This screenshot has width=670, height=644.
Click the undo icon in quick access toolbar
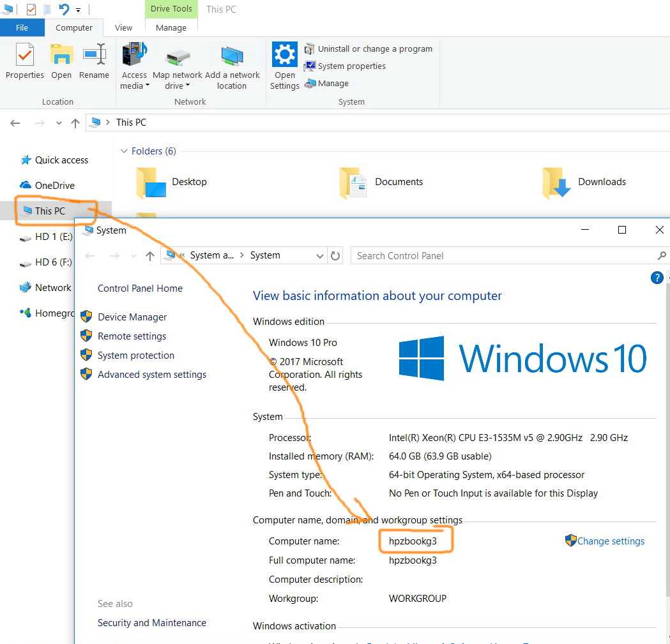click(64, 9)
